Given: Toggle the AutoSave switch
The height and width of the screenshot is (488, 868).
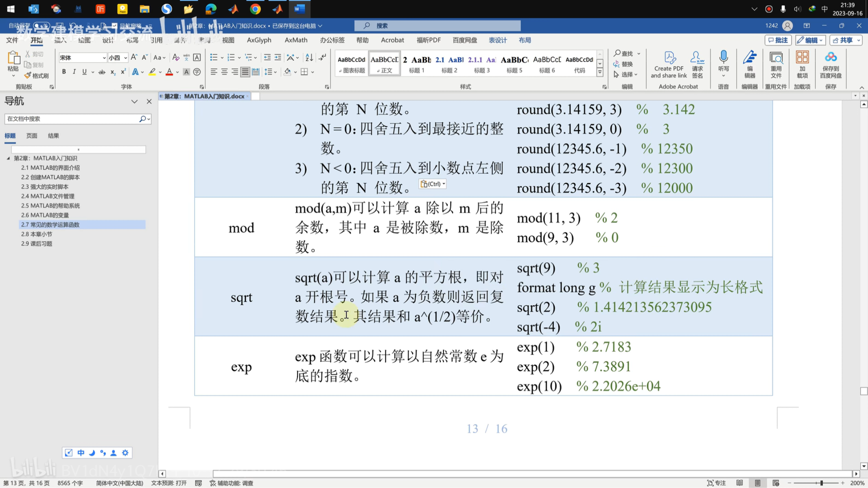Looking at the screenshot, I should (42, 26).
